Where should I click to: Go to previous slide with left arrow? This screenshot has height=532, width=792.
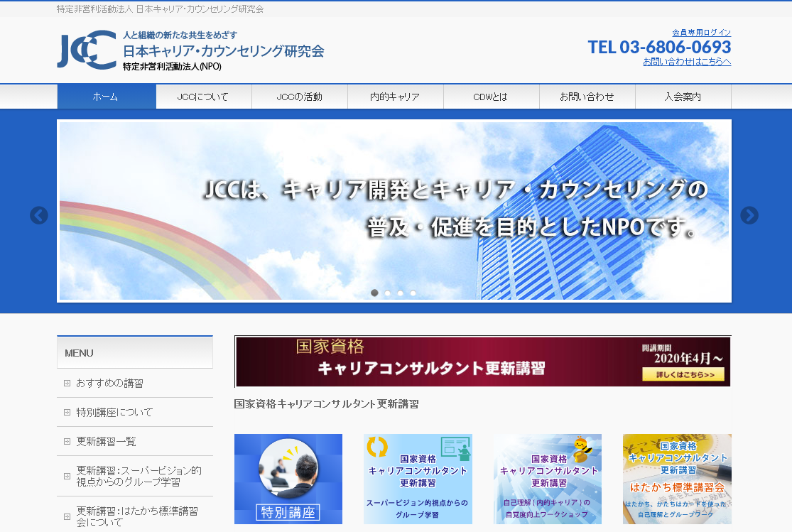pyautogui.click(x=39, y=215)
